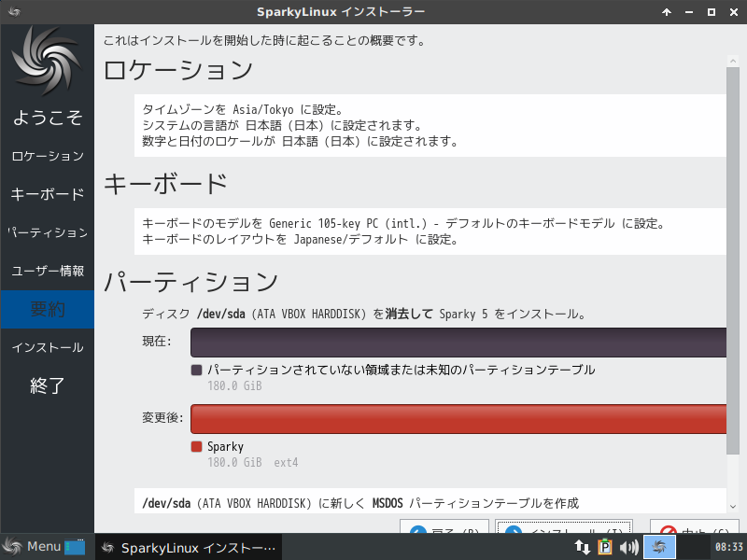
Task: Click the システムの言語 setting line
Action: tap(282, 125)
